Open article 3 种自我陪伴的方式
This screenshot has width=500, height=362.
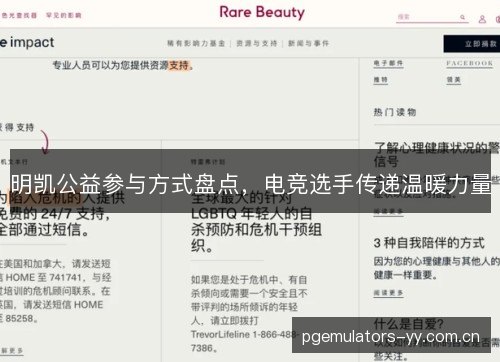pyautogui.click(x=429, y=243)
